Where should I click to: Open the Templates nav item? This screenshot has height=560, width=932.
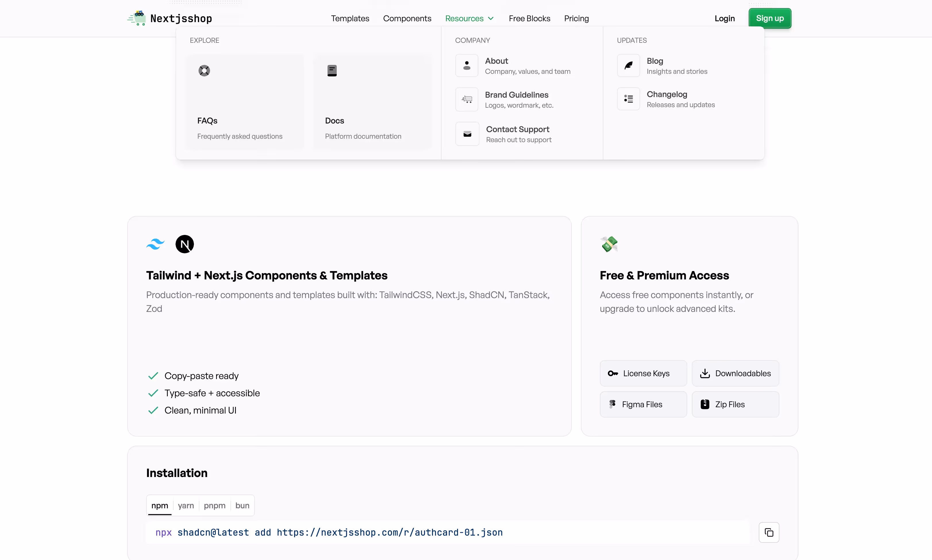click(x=350, y=18)
